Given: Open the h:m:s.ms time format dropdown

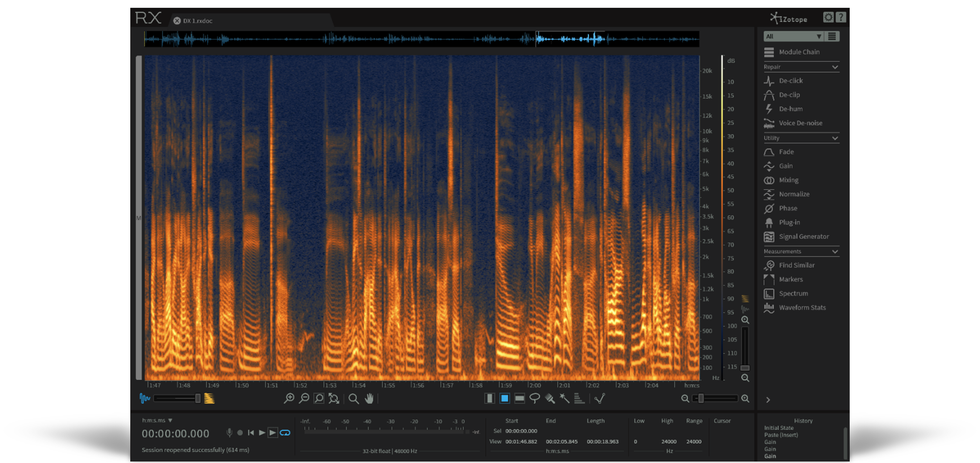Looking at the screenshot, I should coord(157,420).
